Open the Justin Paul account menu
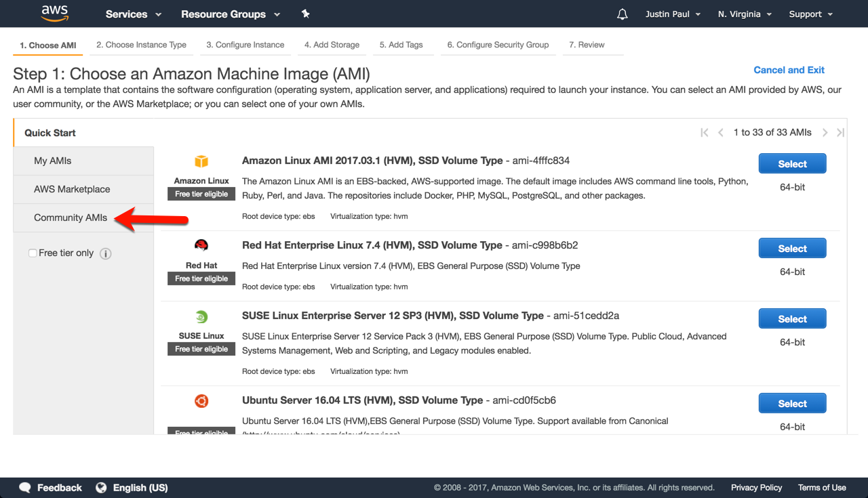Image resolution: width=868 pixels, height=498 pixels. (673, 14)
